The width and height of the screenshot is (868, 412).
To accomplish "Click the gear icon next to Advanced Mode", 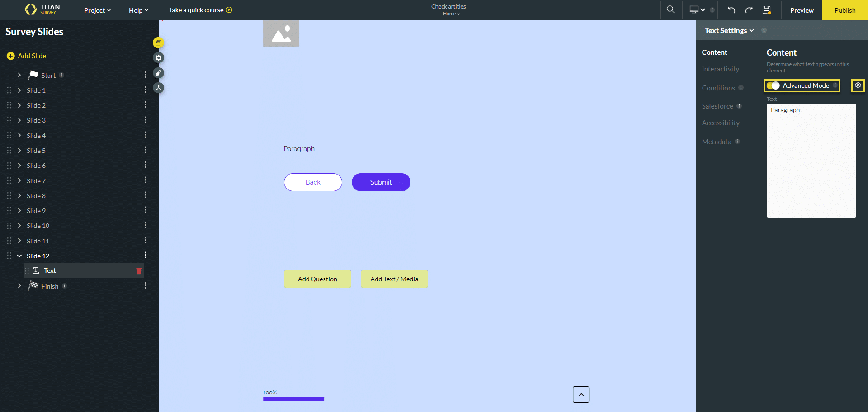I will point(858,85).
